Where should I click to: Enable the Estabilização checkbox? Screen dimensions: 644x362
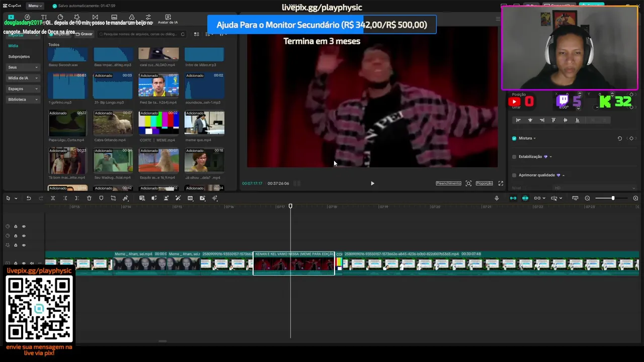tap(514, 157)
